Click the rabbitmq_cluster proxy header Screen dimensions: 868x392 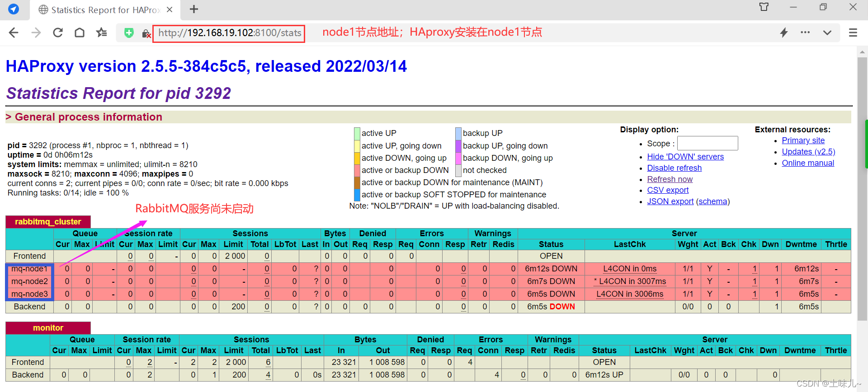click(x=48, y=222)
